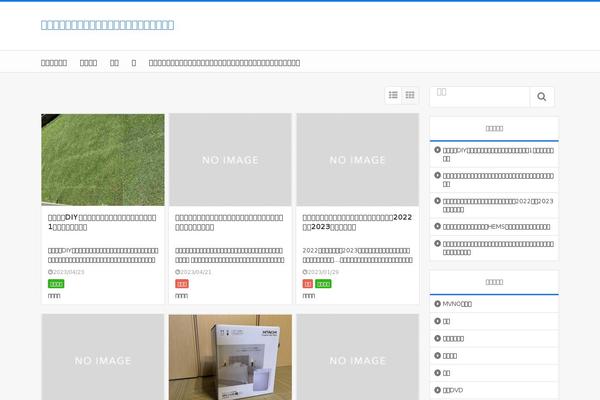The image size is (600, 400).
Task: Click arrow icon beside the DVD category
Action: pos(437,390)
